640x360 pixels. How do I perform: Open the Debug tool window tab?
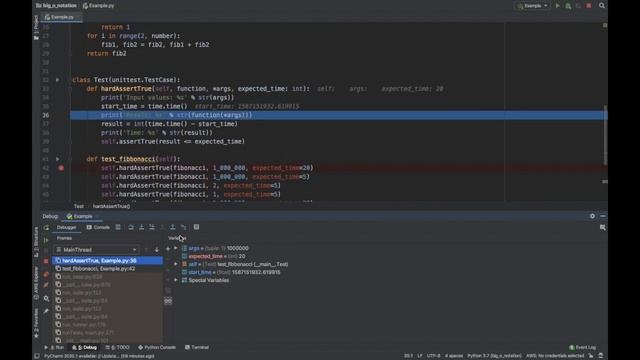point(84,347)
